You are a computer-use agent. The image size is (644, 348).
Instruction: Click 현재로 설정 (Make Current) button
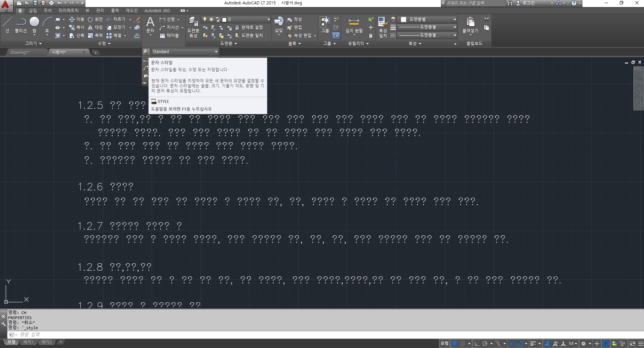pos(249,27)
